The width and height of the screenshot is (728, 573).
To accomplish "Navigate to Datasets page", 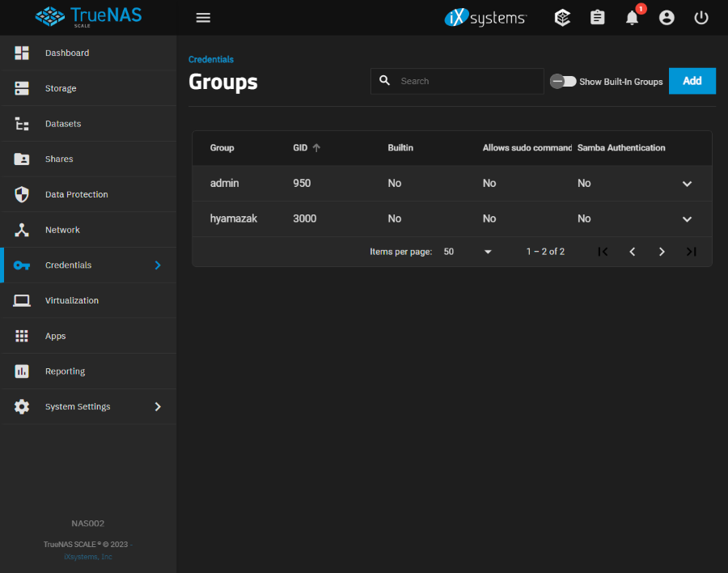I will [x=63, y=124].
